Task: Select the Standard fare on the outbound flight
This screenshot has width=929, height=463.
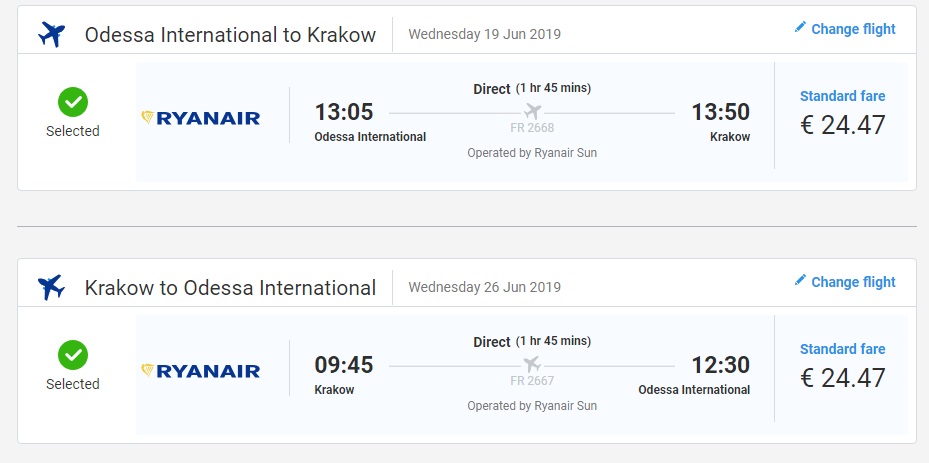Action: click(842, 97)
